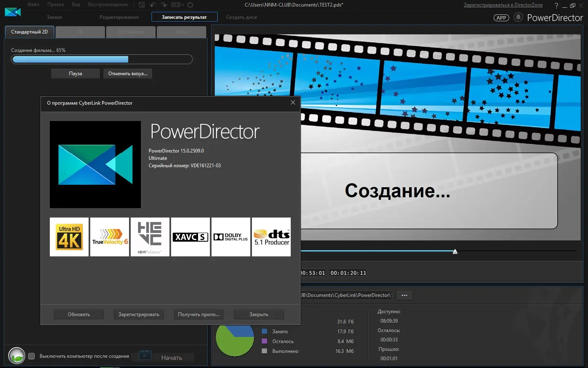This screenshot has height=368, width=588.
Task: Click the disk usage pie chart
Action: pos(235,340)
